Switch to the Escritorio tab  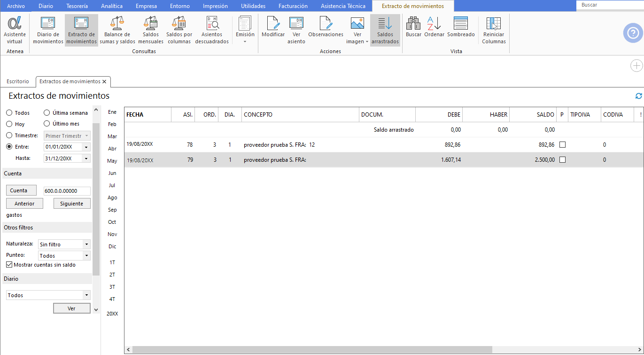[18, 81]
